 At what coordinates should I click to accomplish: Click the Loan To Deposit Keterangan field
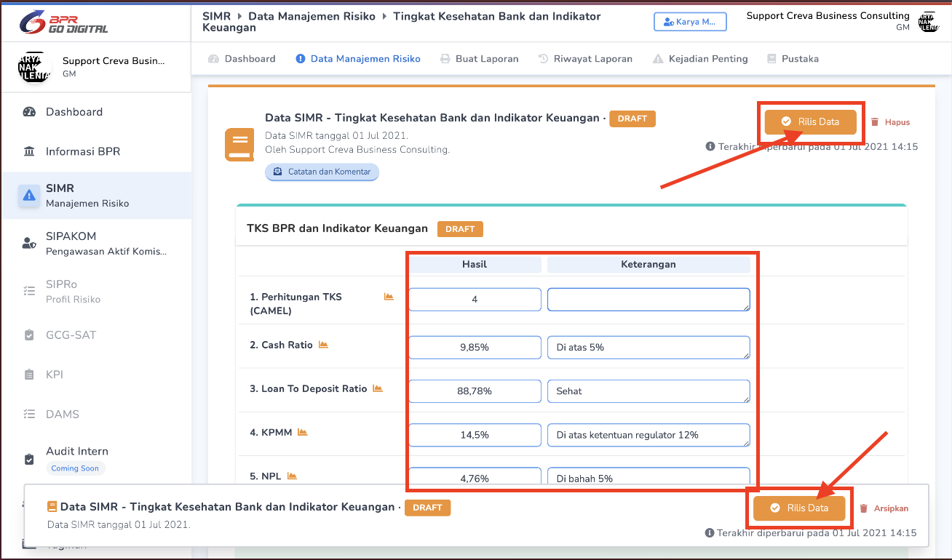click(648, 391)
